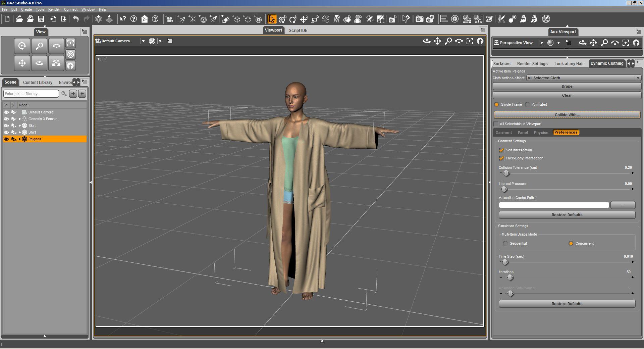644x349 pixels.
Task: Uncheck the Self Intersection checkbox
Action: click(502, 150)
